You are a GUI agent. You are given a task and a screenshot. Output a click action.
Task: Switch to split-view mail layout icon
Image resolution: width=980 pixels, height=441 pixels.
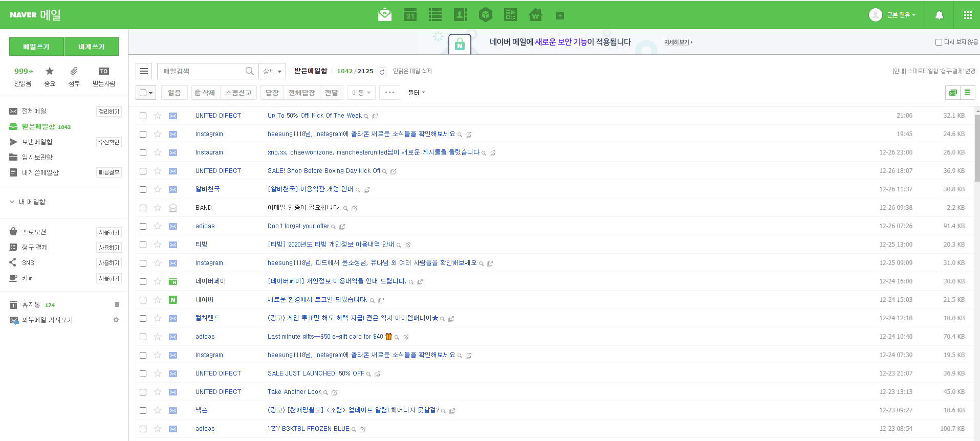tap(953, 93)
